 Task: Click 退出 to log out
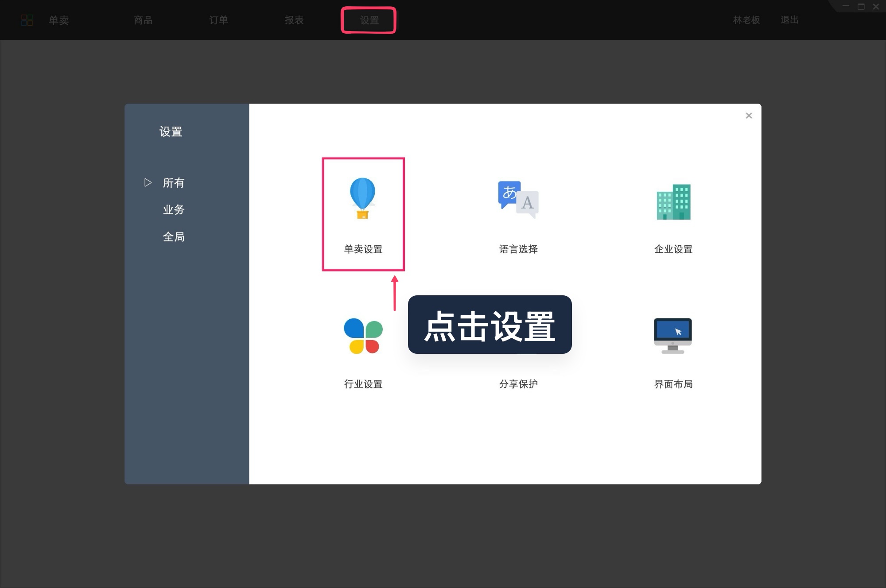click(x=790, y=20)
